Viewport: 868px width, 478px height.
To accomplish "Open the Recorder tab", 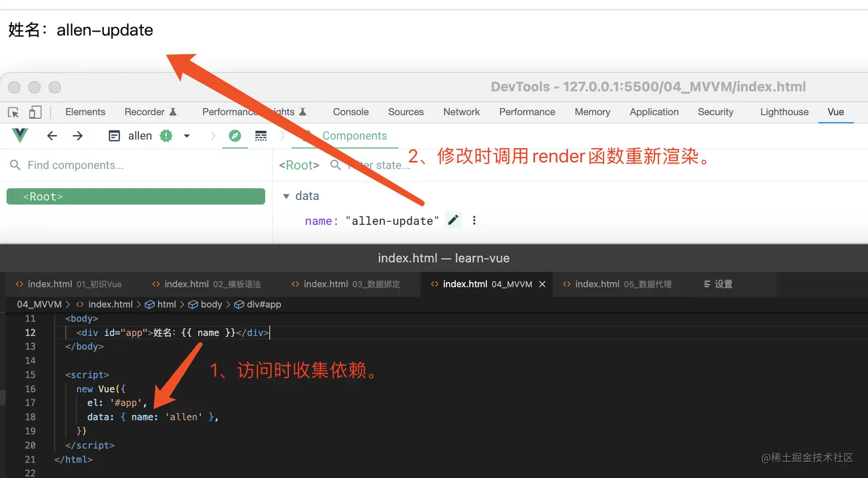I will (x=150, y=112).
